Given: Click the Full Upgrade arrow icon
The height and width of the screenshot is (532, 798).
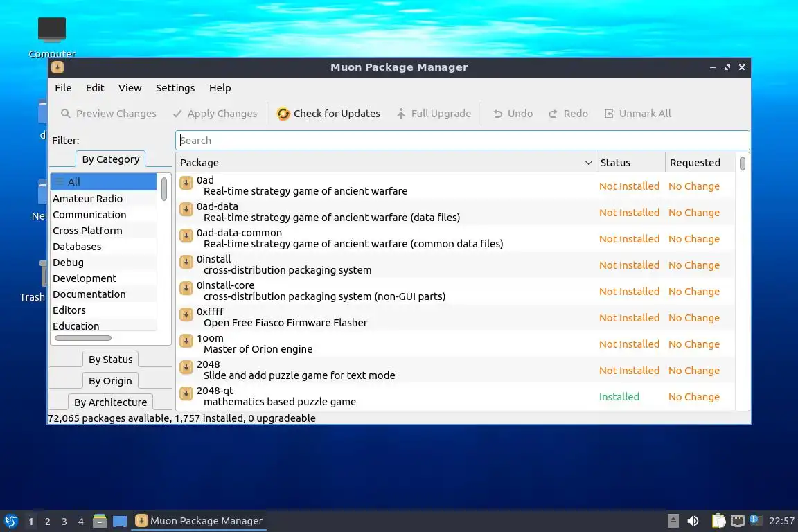Looking at the screenshot, I should (401, 114).
